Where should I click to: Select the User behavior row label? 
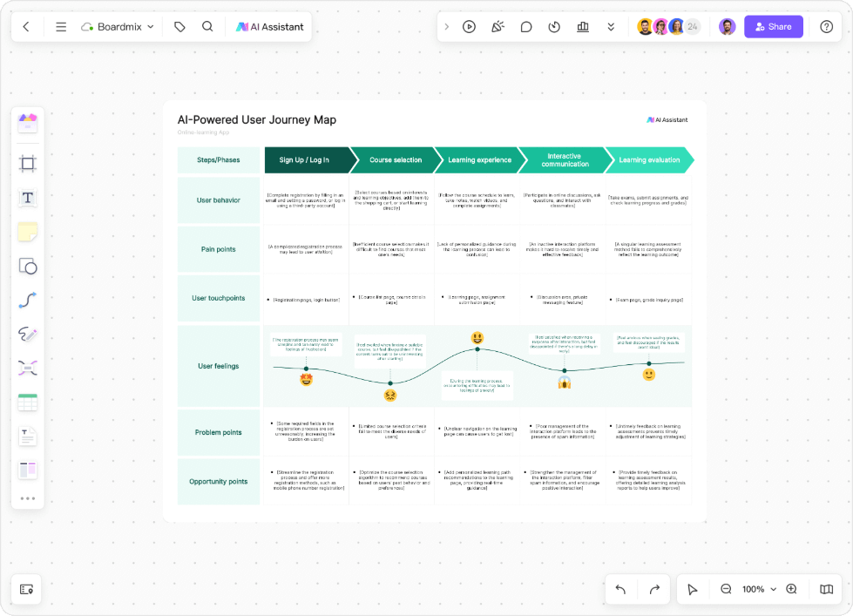click(x=218, y=200)
